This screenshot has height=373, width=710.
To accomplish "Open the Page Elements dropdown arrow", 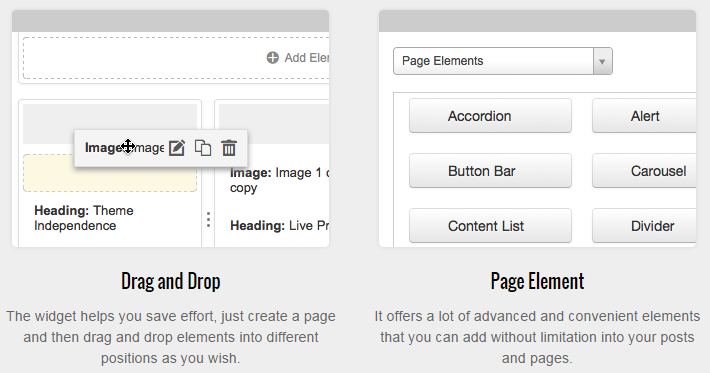I will click(602, 61).
